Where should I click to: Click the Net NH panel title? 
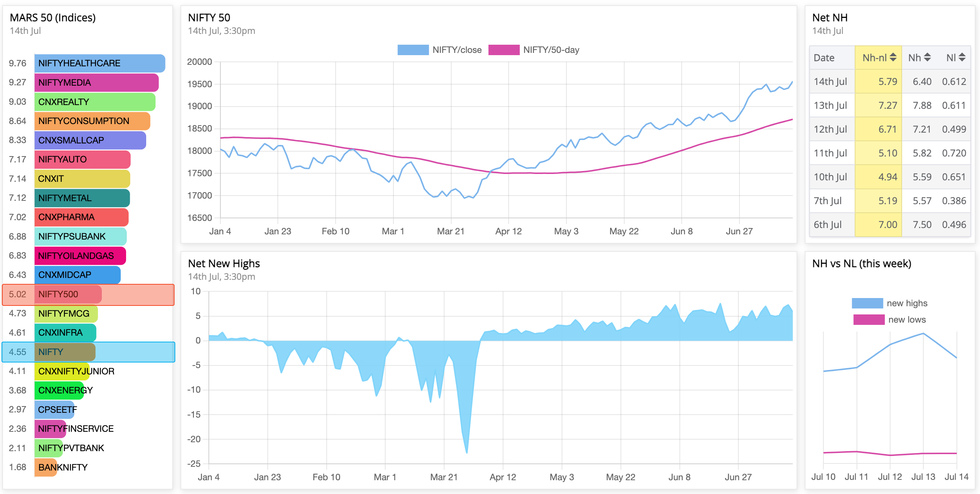tap(829, 18)
